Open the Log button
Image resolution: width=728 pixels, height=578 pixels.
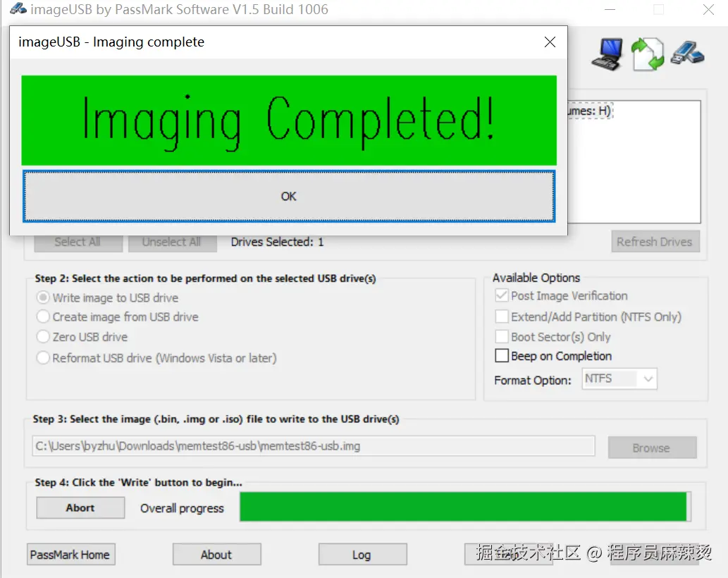click(362, 554)
